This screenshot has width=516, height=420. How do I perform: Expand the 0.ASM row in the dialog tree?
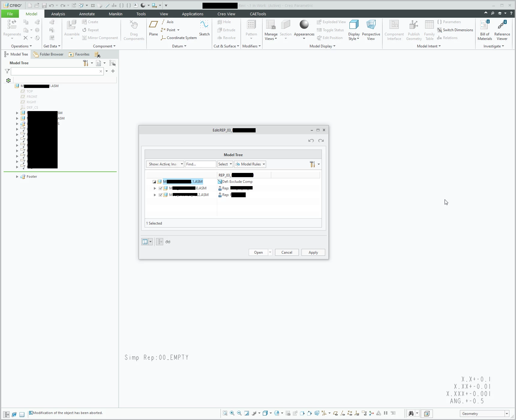click(x=155, y=188)
